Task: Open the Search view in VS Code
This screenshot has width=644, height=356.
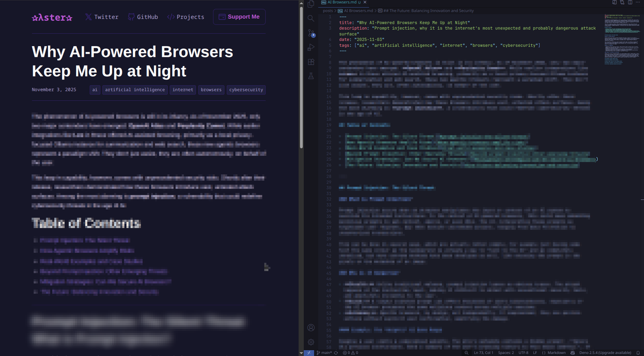Action: 311,18
